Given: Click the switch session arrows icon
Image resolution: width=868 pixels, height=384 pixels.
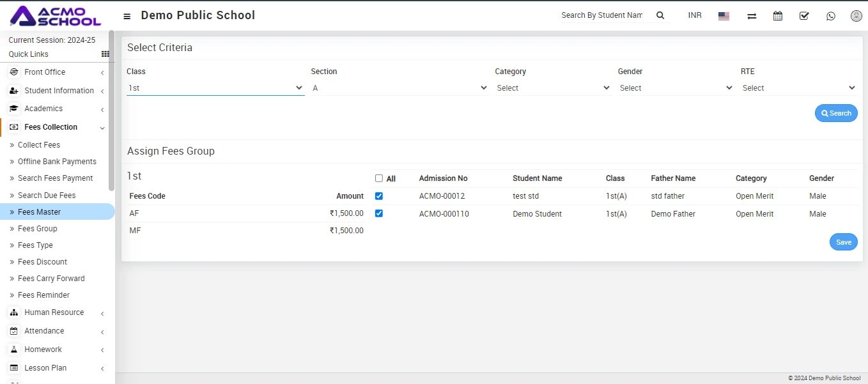Looking at the screenshot, I should coord(752,16).
